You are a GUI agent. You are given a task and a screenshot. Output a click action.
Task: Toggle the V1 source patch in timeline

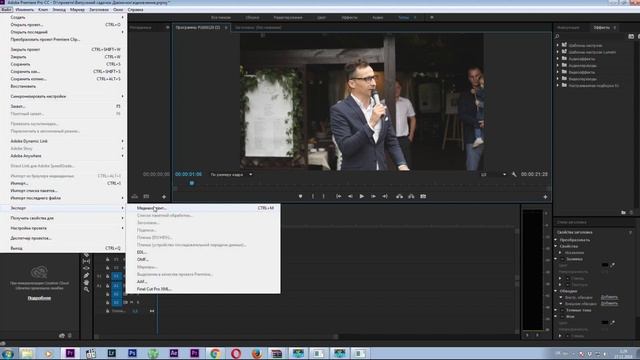click(99, 276)
